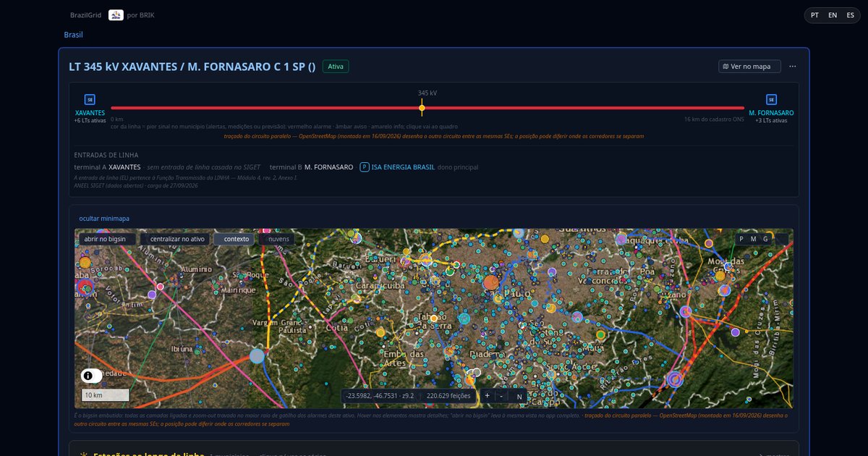Switch language to PT

[x=815, y=15]
